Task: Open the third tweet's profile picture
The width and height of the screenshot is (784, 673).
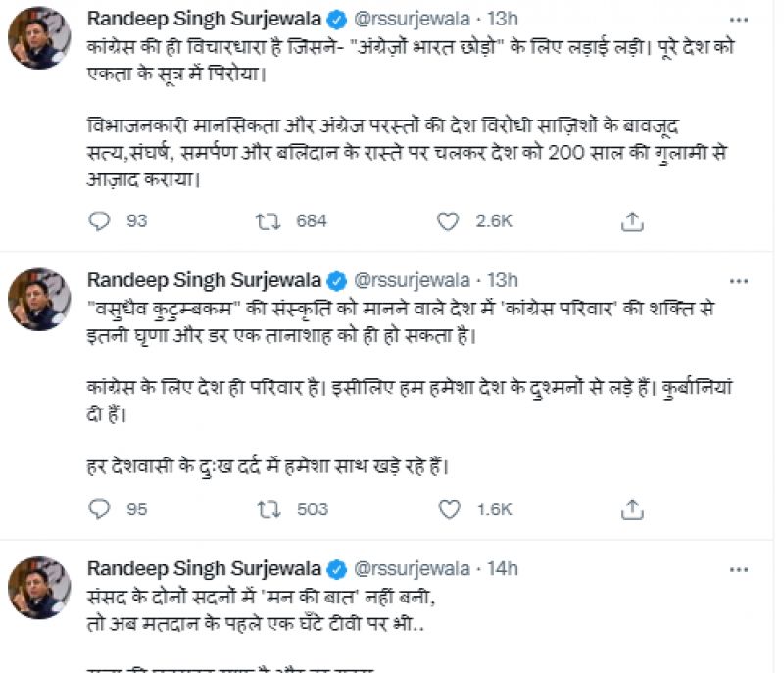Action: [x=39, y=588]
